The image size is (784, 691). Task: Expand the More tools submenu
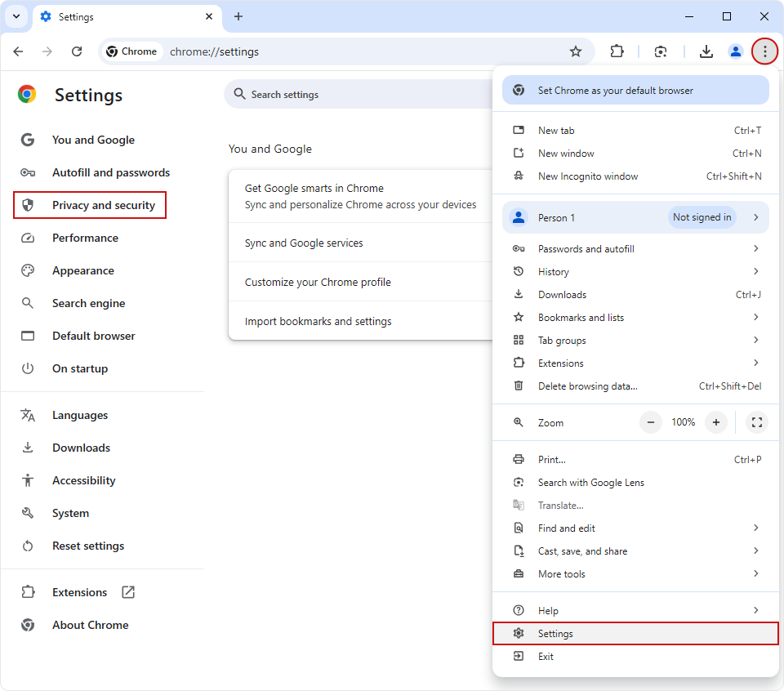click(635, 574)
